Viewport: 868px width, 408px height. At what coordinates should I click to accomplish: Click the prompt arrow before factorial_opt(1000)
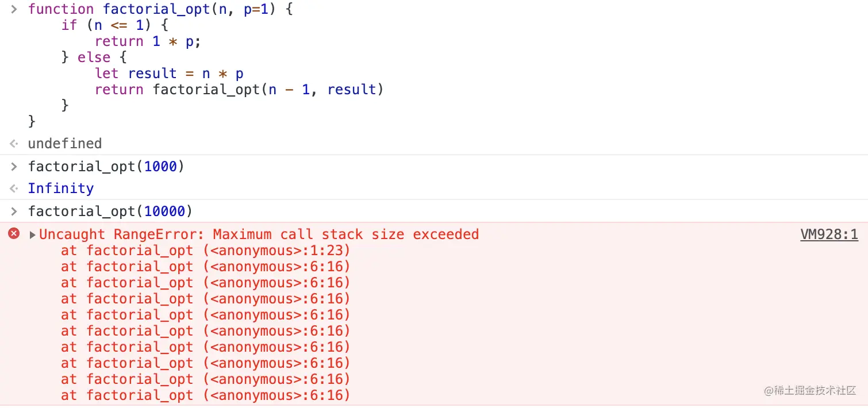14,167
